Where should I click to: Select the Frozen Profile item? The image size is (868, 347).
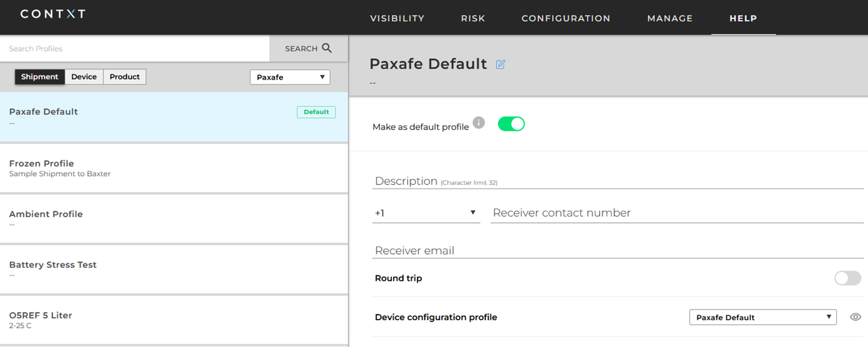pyautogui.click(x=174, y=168)
